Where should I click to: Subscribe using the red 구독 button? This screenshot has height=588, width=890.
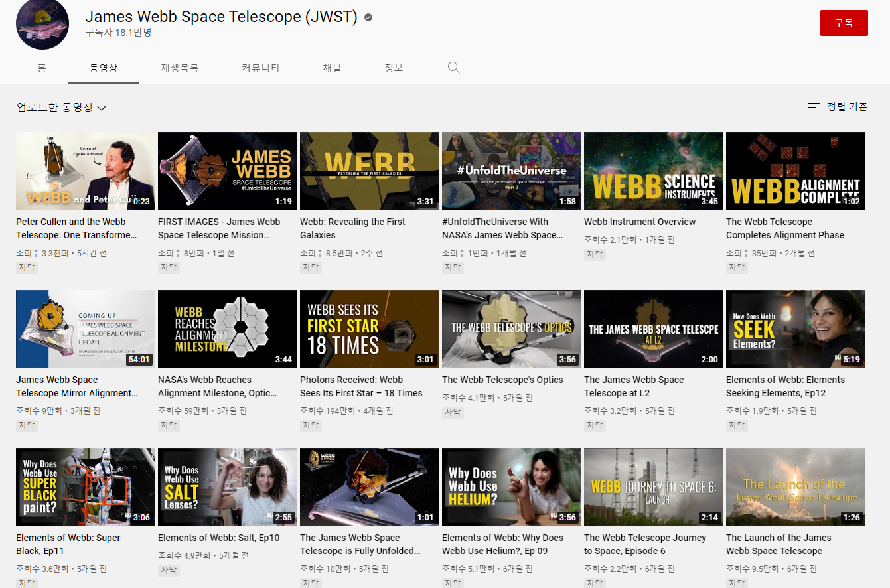pyautogui.click(x=844, y=23)
